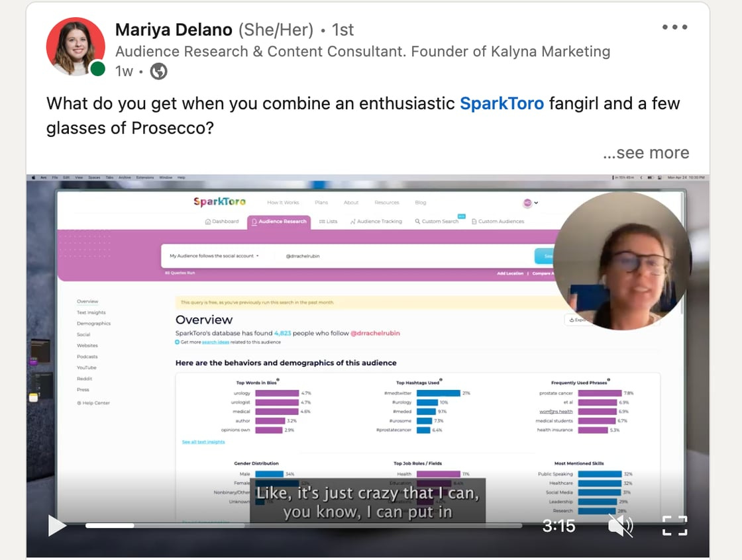Open the account avatar dropdown
This screenshot has height=560, width=742.
coord(530,203)
